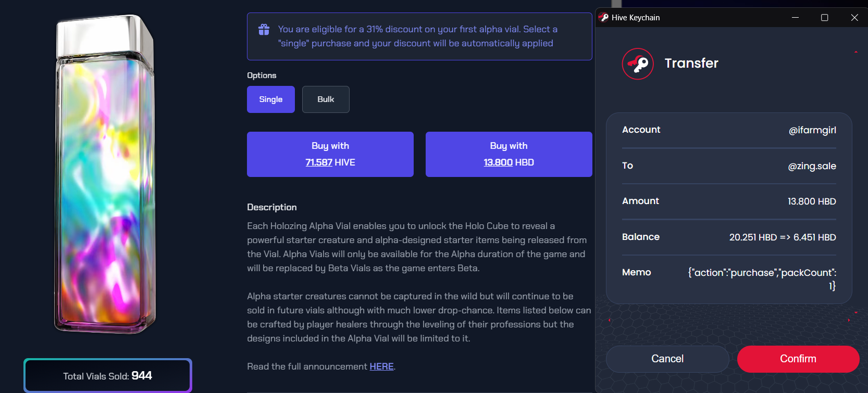Screen dimensions: 868x393
Task: Confirm the Keychain transfer
Action: (798, 359)
